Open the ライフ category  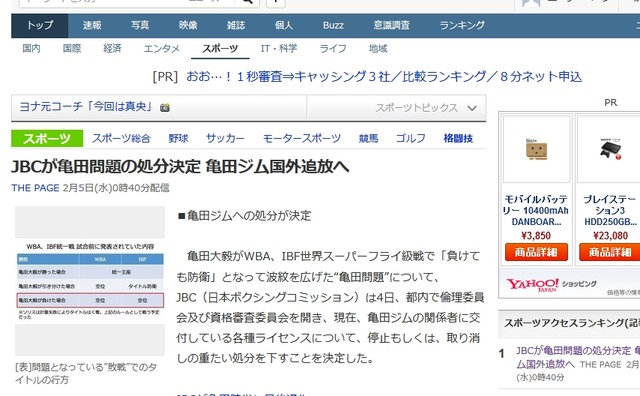coord(333,49)
